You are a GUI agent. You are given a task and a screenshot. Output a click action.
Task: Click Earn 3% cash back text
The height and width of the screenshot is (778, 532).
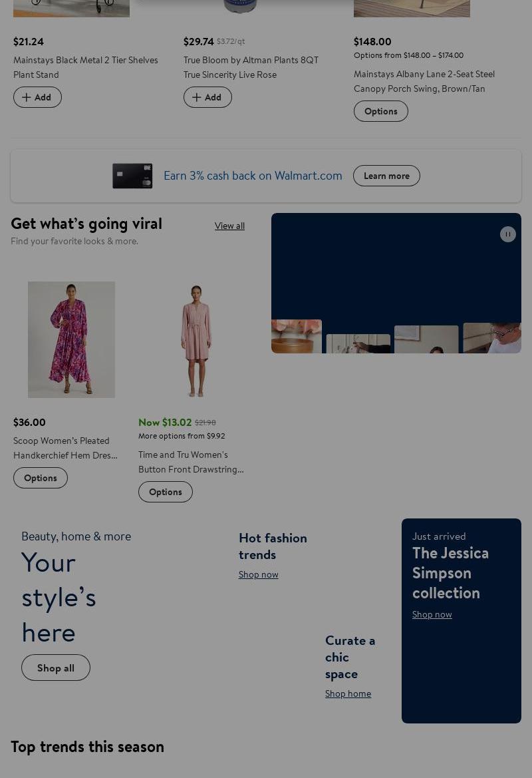253,176
